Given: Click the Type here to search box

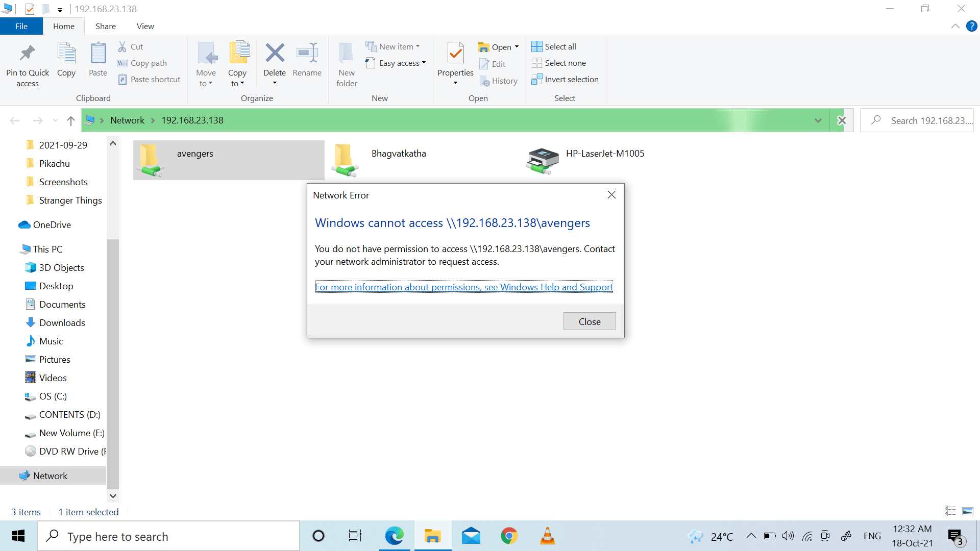Looking at the screenshot, I should [x=168, y=536].
